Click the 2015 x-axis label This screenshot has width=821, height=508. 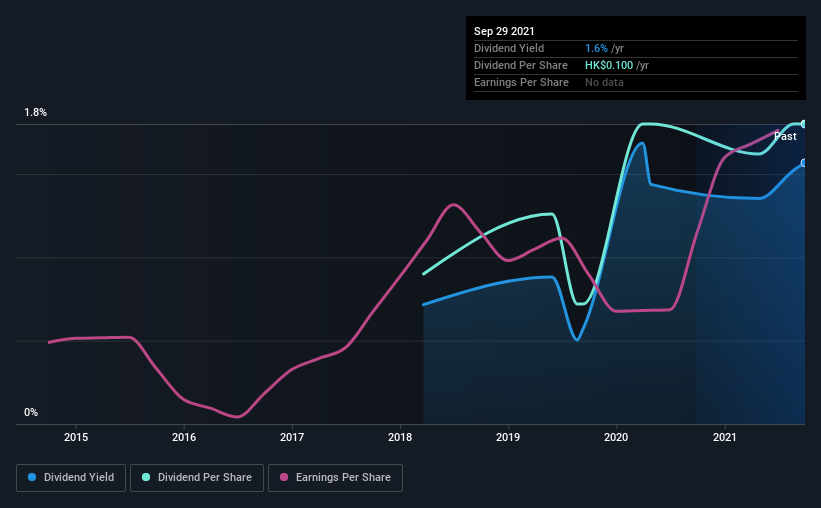click(x=76, y=437)
